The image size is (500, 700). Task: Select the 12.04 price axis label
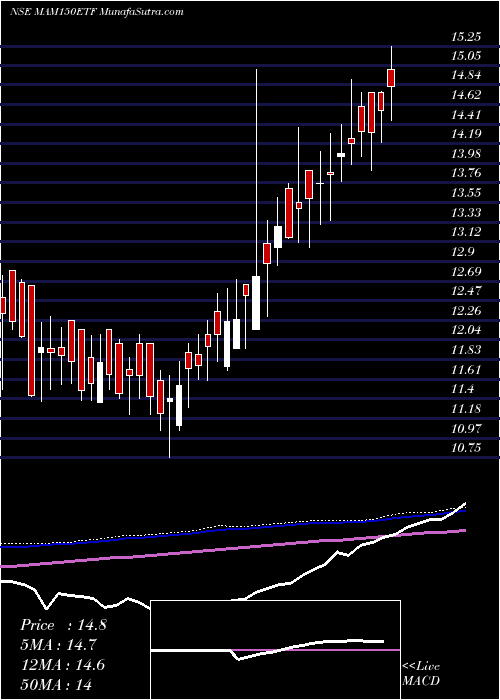[x=467, y=330]
